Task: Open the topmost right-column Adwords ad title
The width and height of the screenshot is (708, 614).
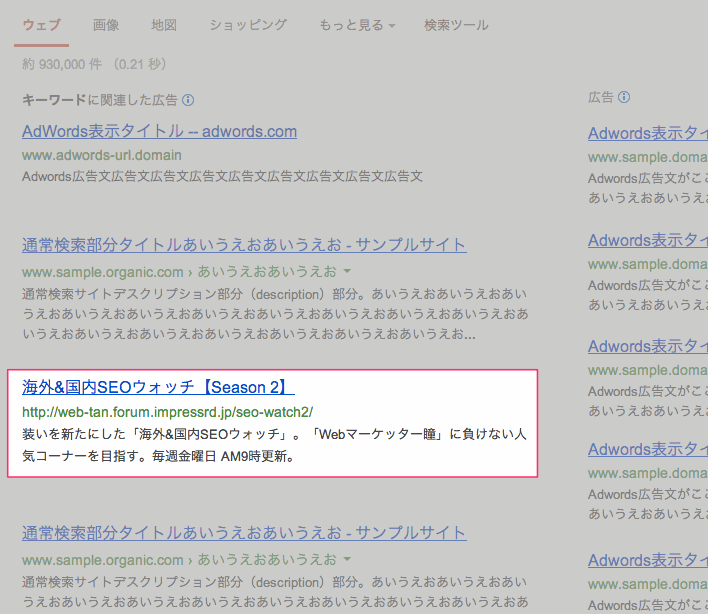Action: pyautogui.click(x=647, y=134)
